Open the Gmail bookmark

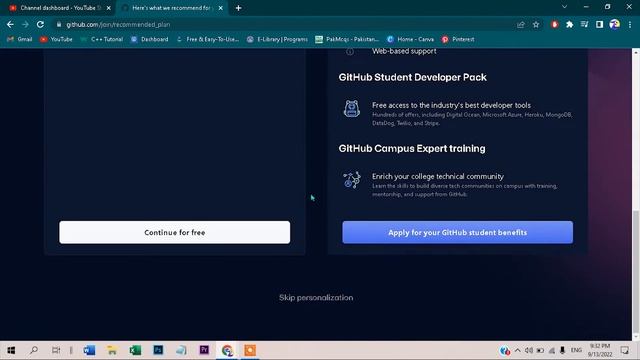coord(20,39)
